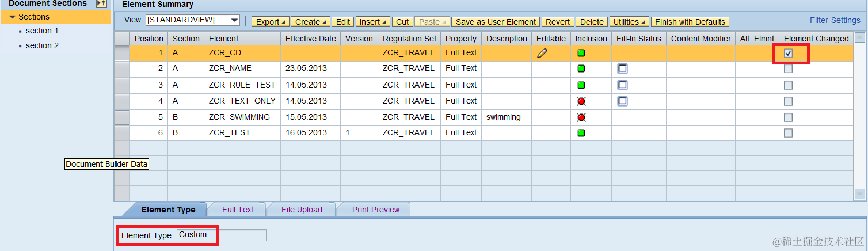
Task: Toggle Element Changed checkbox for ZCR_TEXT_ONLY
Action: (x=788, y=101)
